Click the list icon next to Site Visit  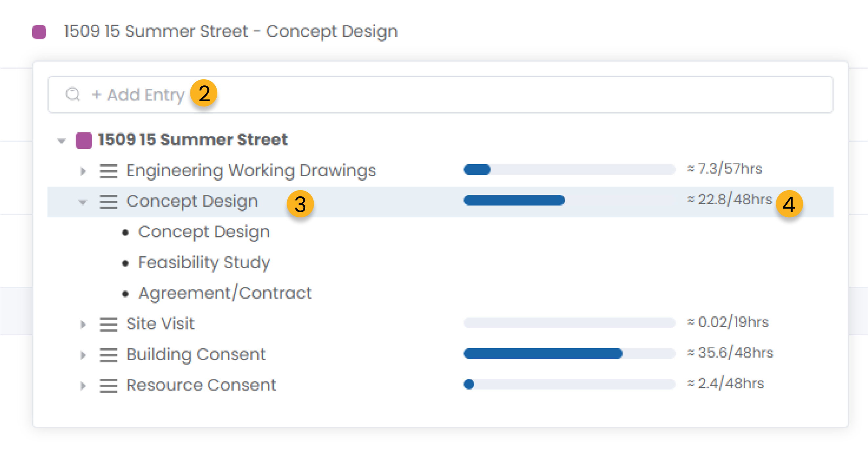[x=108, y=324]
